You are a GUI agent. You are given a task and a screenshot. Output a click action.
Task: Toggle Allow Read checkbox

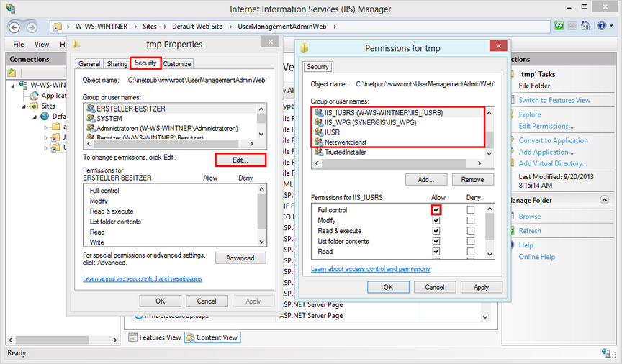(x=436, y=251)
